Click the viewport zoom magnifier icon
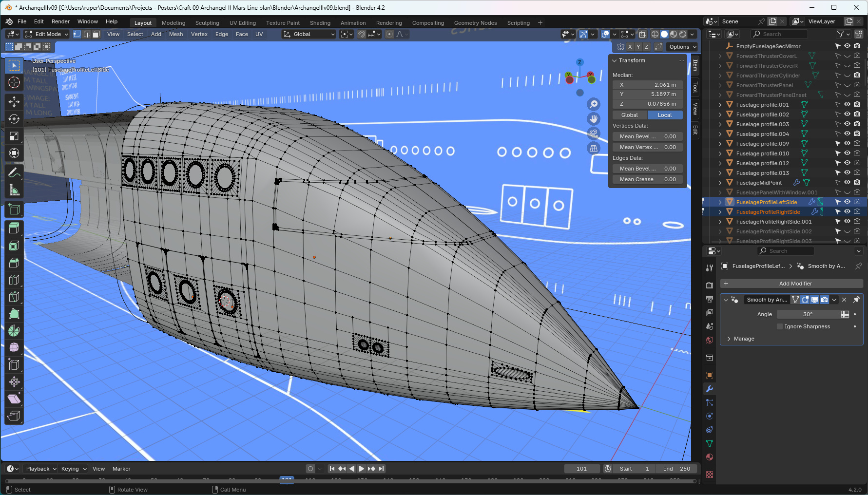The image size is (868, 495). (594, 104)
